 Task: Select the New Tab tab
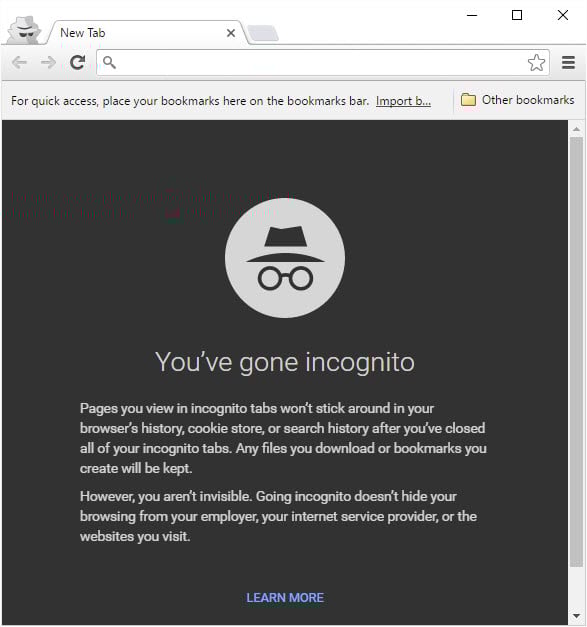pos(146,33)
